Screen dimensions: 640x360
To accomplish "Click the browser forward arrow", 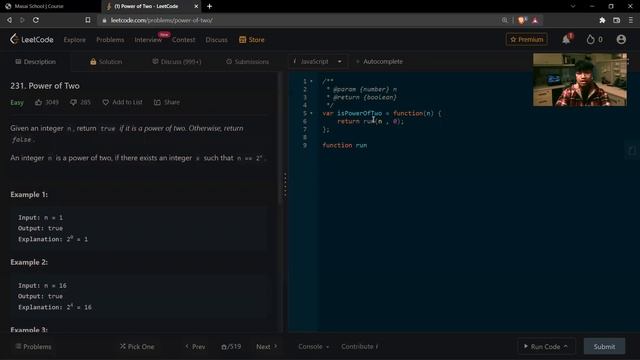I will pos(22,20).
